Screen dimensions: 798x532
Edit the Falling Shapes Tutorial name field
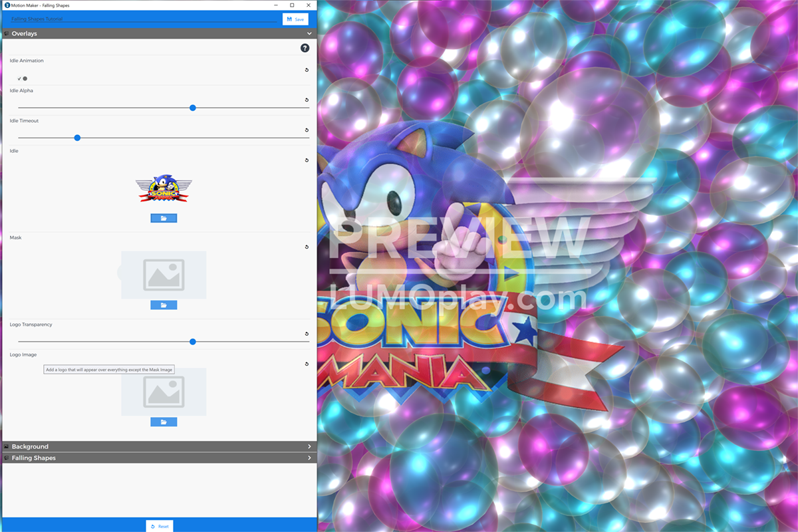click(x=143, y=19)
